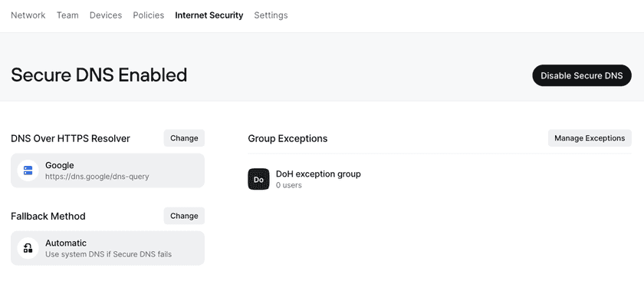Open the Network tab
644x288 pixels.
[x=28, y=15]
